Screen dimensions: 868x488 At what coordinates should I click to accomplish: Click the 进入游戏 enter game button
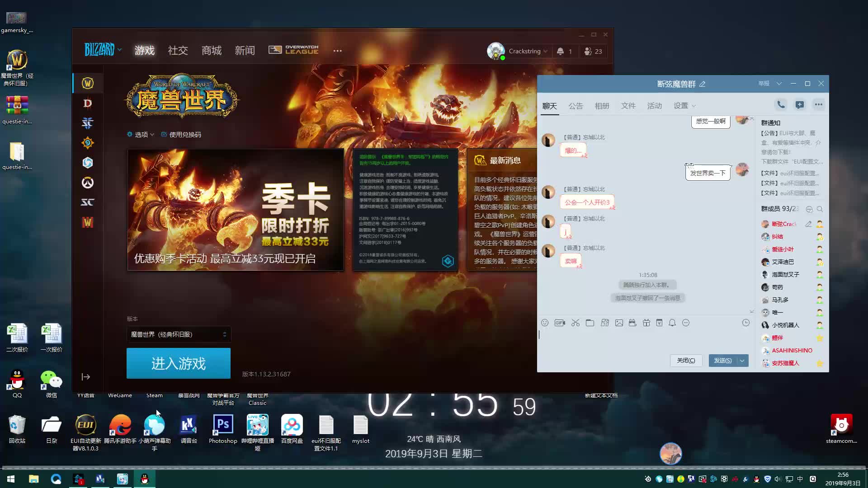point(179,363)
